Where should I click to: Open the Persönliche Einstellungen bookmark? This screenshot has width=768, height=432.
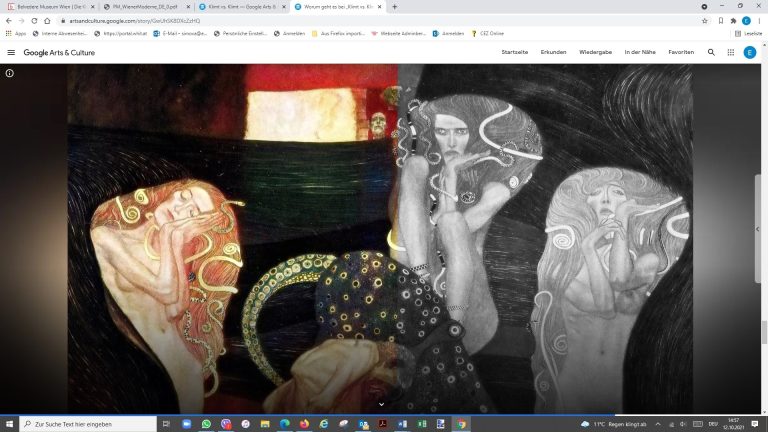coord(240,33)
